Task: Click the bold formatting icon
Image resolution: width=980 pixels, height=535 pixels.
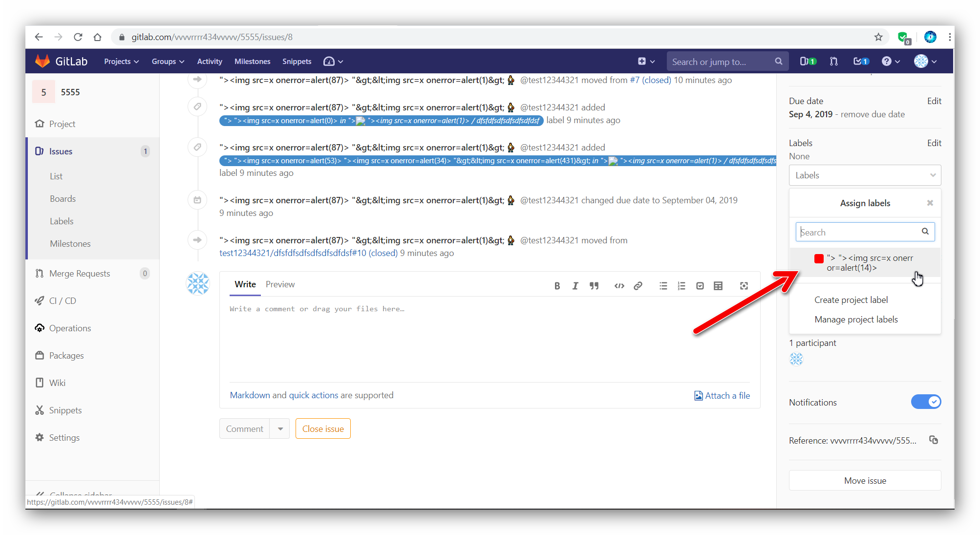Action: (557, 286)
